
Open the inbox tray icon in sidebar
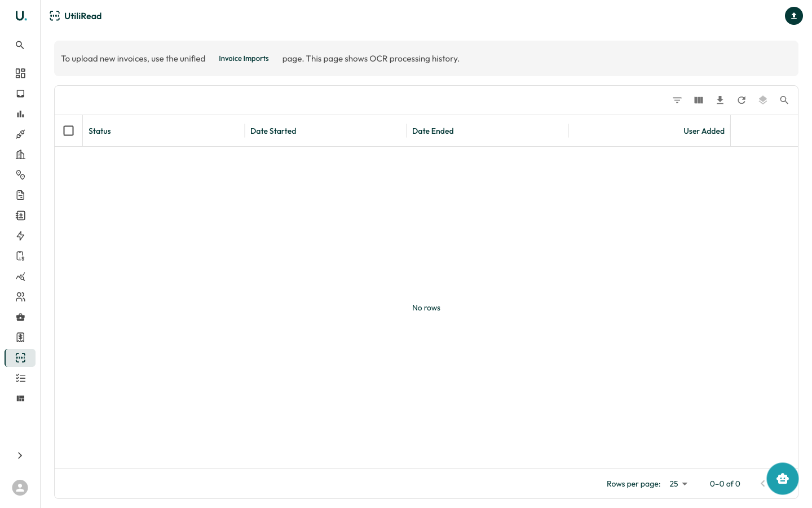pos(20,94)
